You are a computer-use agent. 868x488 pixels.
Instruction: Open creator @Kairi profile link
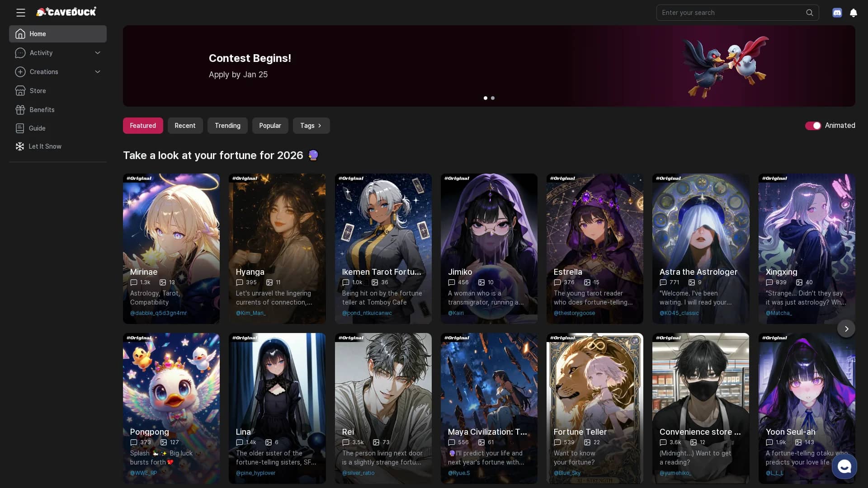click(x=456, y=313)
